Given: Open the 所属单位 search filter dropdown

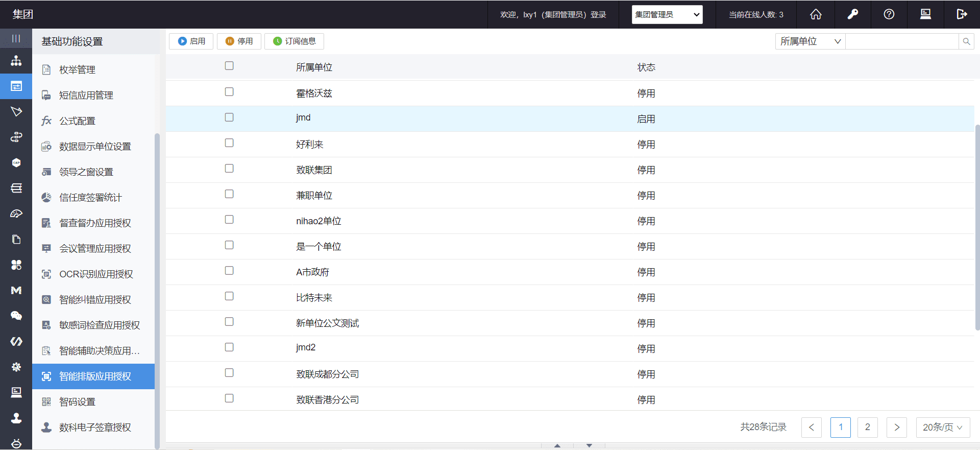Looking at the screenshot, I should [x=810, y=41].
